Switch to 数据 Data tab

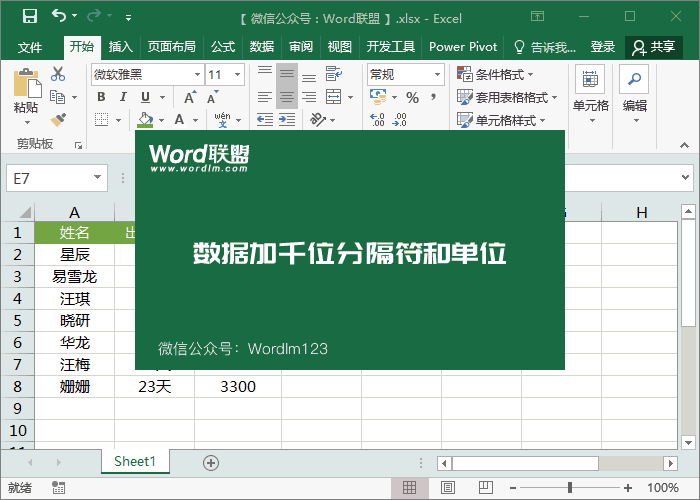[x=262, y=46]
